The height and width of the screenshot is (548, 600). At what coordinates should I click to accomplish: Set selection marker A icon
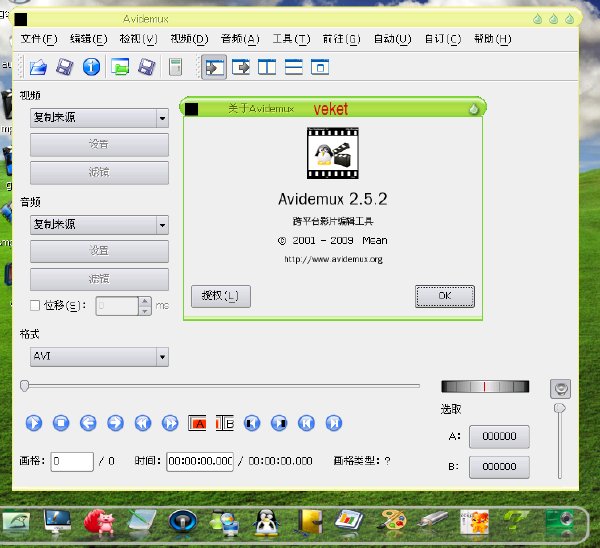[197, 423]
